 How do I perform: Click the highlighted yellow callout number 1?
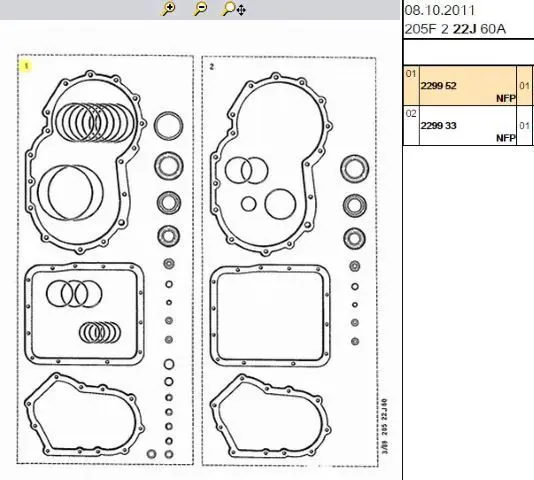click(26, 66)
